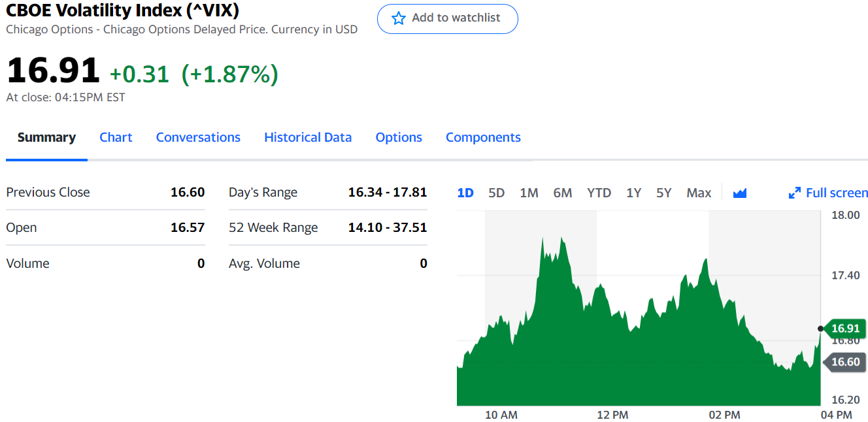Select the 1Y chart range

(x=633, y=193)
